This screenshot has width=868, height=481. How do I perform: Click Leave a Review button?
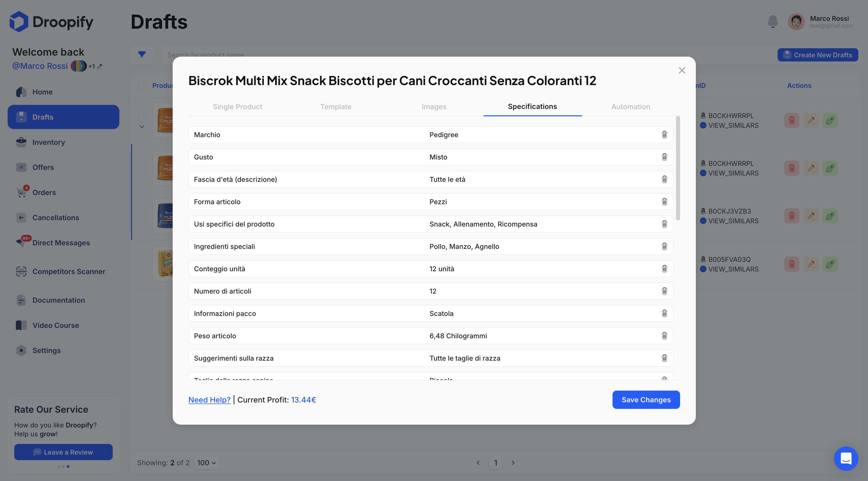(x=63, y=452)
